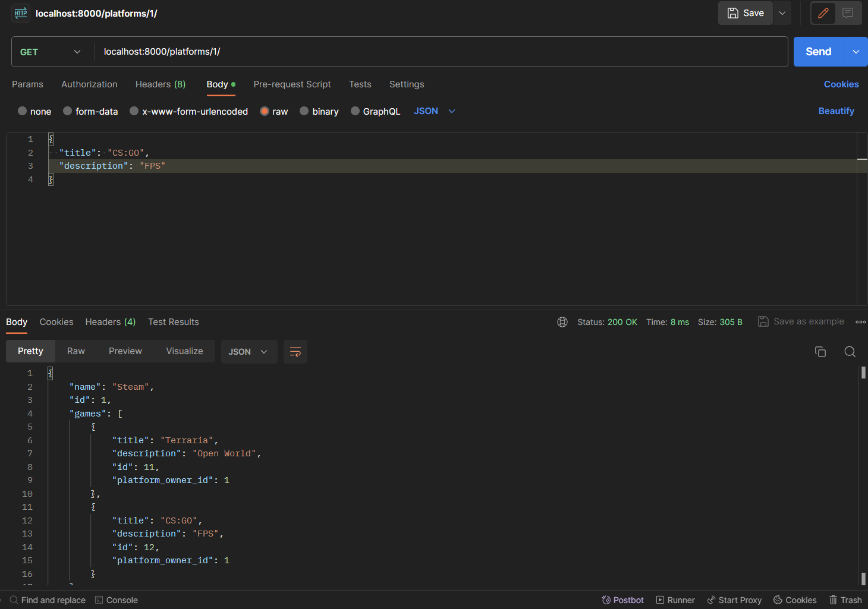The image size is (868, 609).
Task: Select the form-data body type
Action: point(90,111)
